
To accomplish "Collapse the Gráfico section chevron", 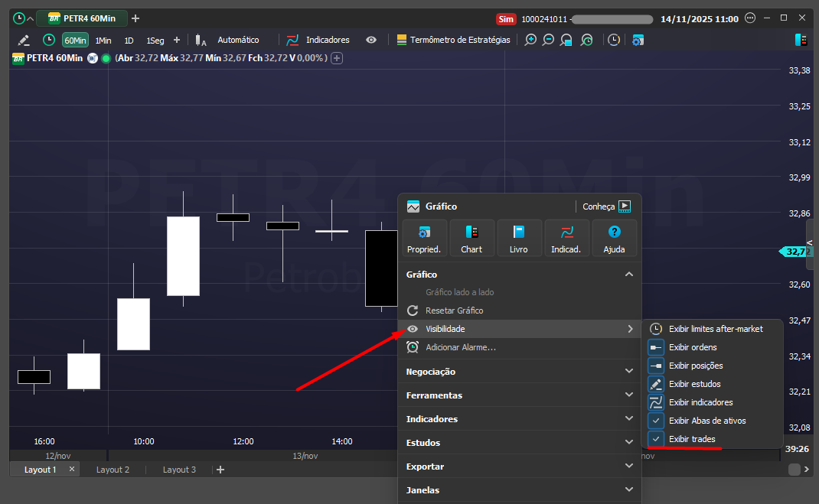I will tap(629, 275).
